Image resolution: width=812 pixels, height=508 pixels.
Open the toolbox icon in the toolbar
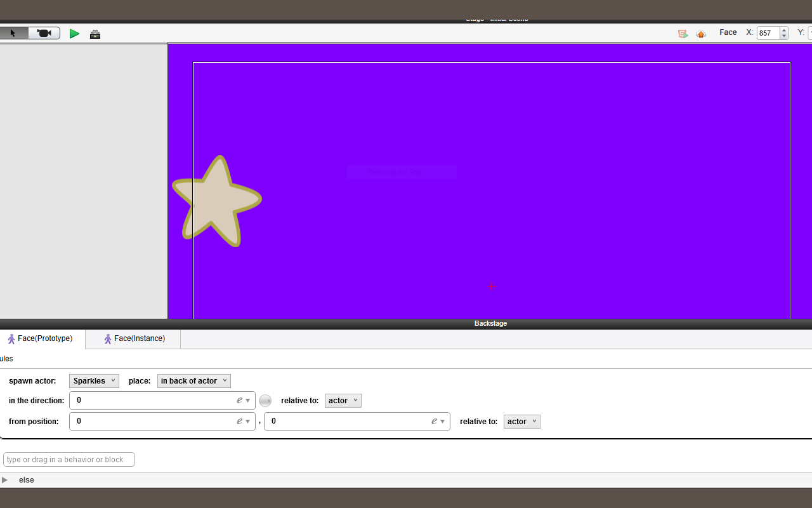click(95, 34)
